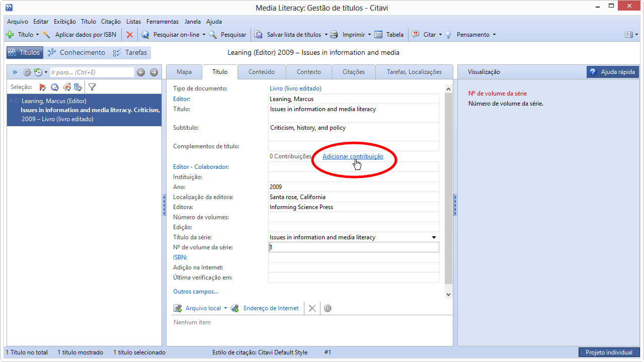Click the globe online search icon
The height and width of the screenshot is (362, 644).
click(x=145, y=35)
